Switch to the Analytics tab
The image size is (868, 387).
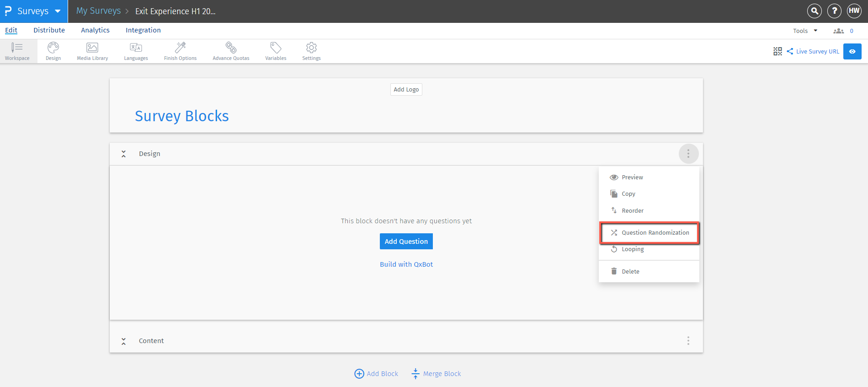click(x=95, y=30)
